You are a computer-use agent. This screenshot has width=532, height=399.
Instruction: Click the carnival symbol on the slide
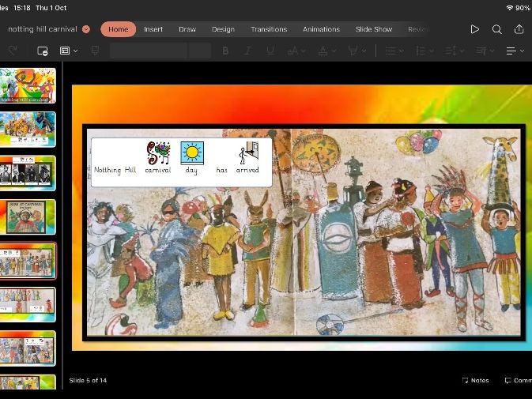[158, 153]
